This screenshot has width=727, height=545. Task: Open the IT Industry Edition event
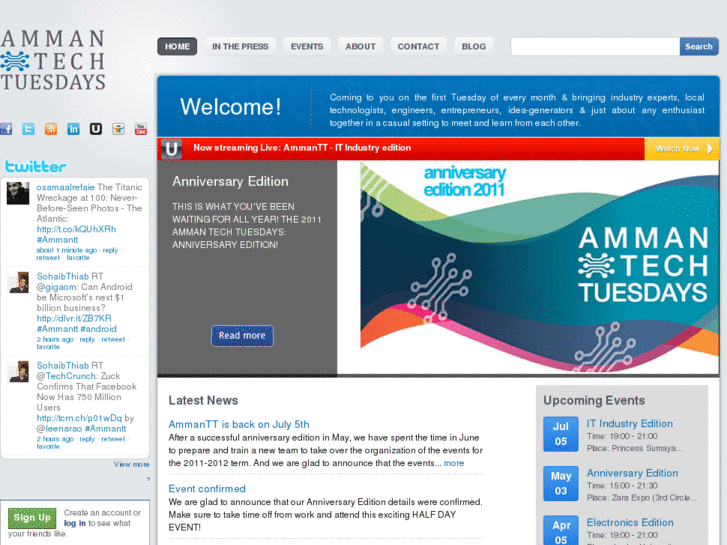[x=630, y=423]
